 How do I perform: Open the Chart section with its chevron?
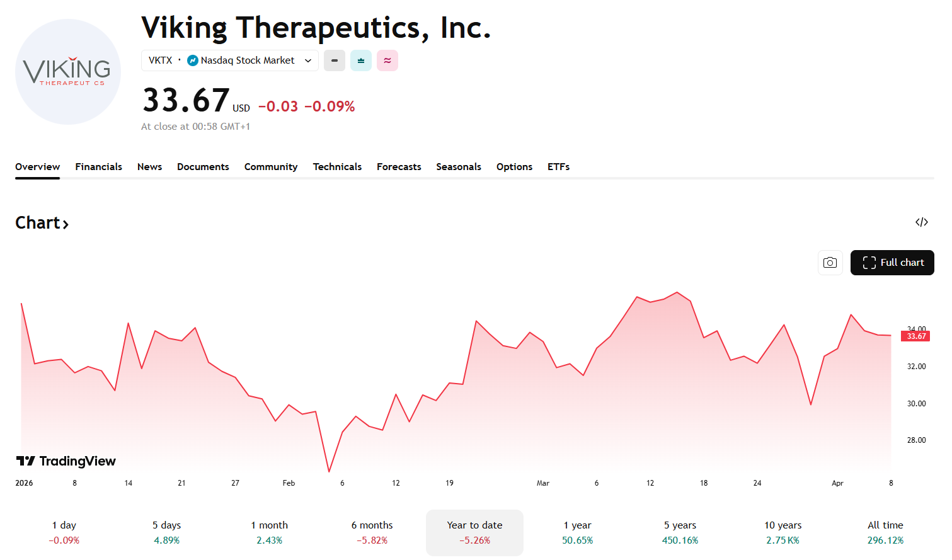pos(42,222)
